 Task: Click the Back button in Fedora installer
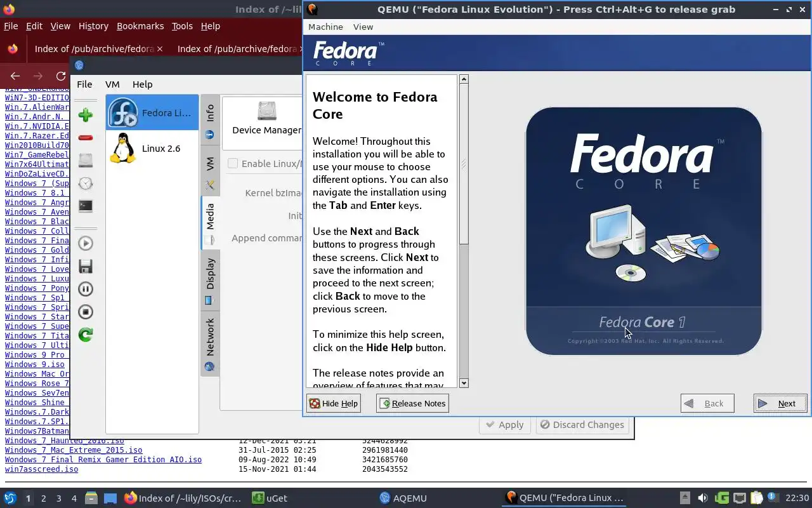[707, 403]
